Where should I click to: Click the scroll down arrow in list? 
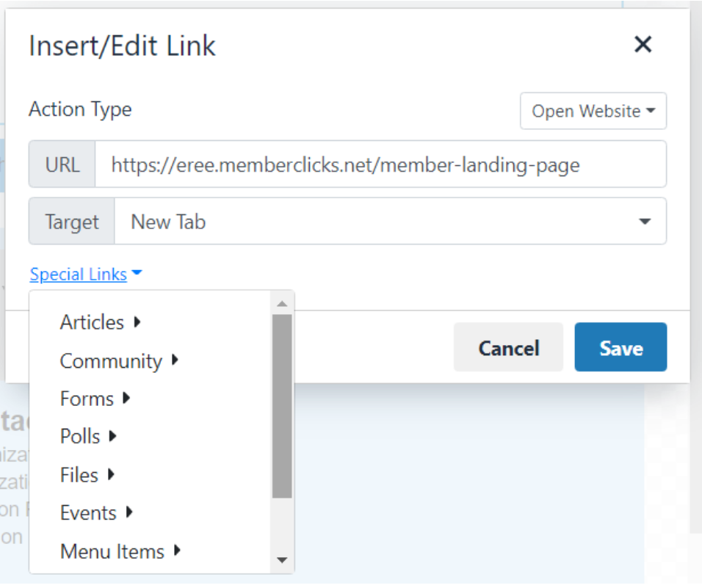[x=281, y=561]
